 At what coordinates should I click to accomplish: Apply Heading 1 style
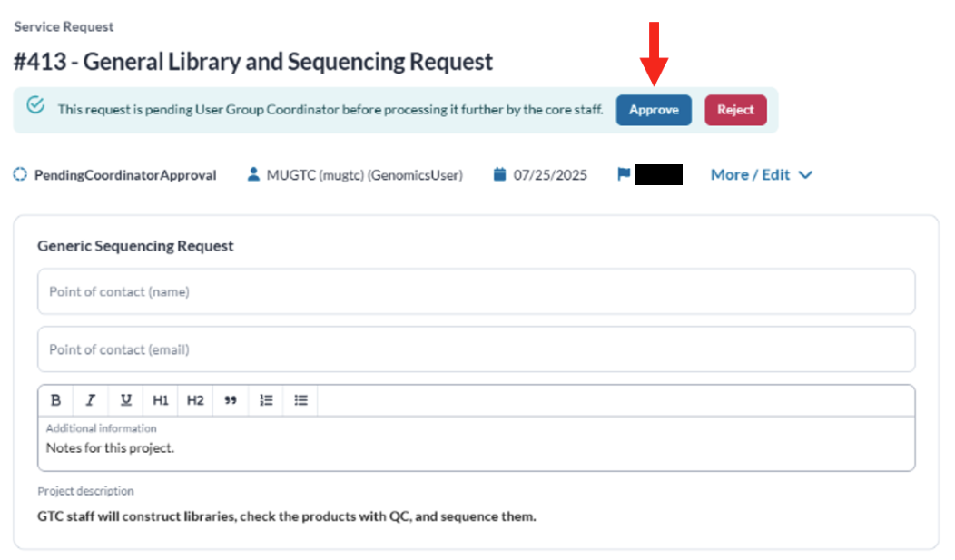[161, 400]
